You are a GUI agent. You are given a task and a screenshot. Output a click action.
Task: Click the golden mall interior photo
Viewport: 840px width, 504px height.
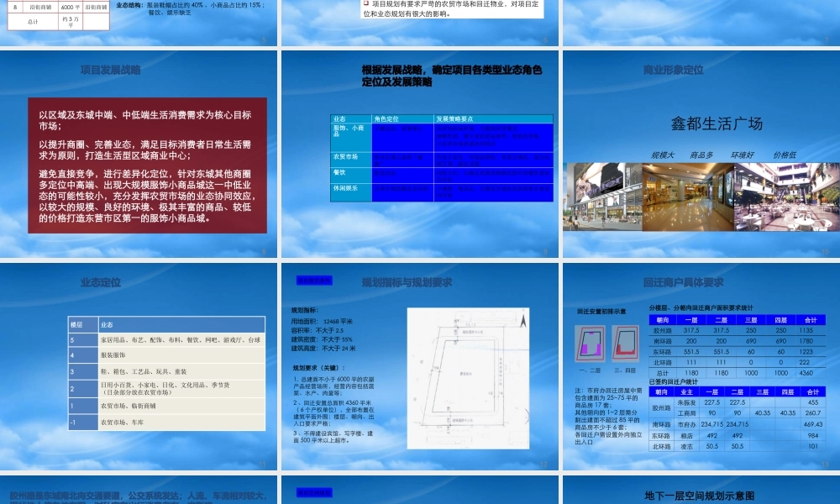click(x=688, y=197)
